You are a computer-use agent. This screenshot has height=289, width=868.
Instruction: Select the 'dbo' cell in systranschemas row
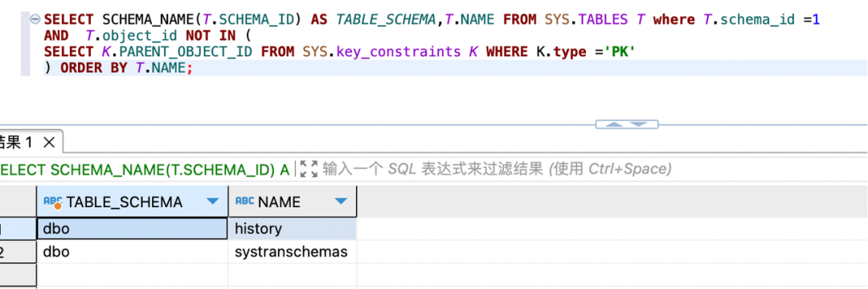coord(133,252)
